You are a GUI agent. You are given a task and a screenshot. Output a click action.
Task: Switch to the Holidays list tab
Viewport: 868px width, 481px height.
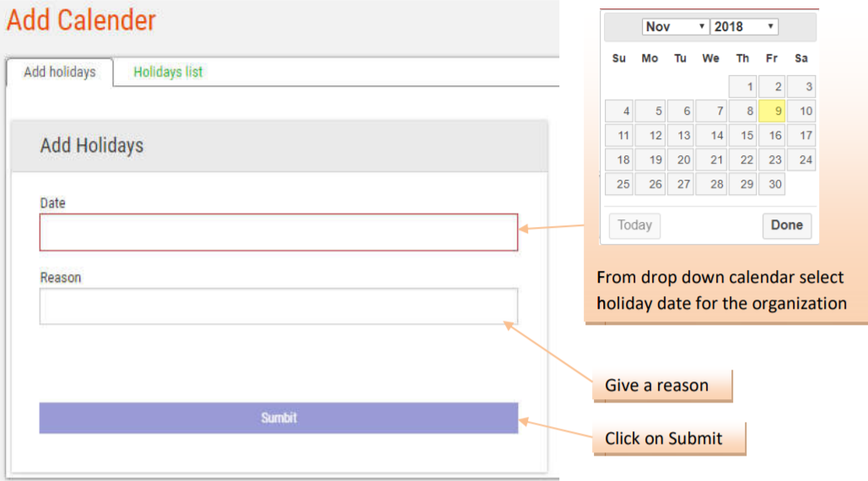point(168,72)
